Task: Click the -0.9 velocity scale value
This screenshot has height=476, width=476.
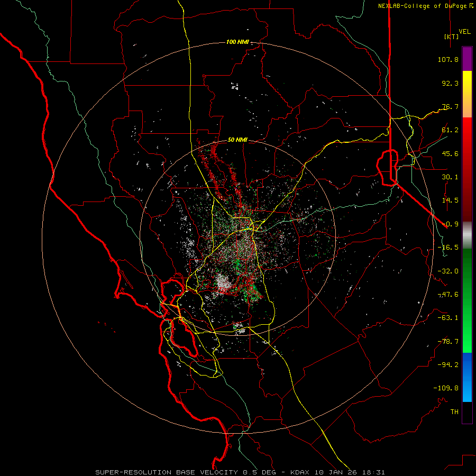Action: pyautogui.click(x=450, y=224)
